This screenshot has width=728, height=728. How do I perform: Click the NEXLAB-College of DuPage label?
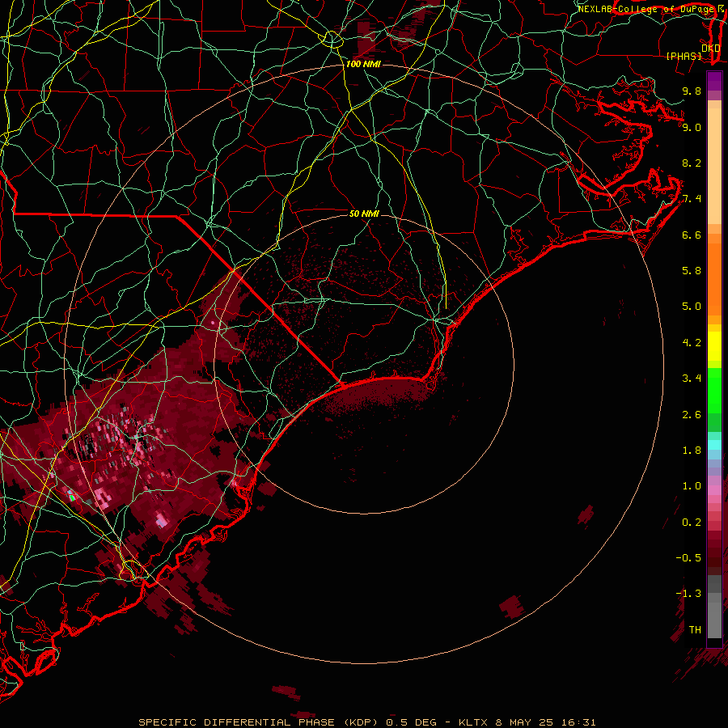[645, 9]
